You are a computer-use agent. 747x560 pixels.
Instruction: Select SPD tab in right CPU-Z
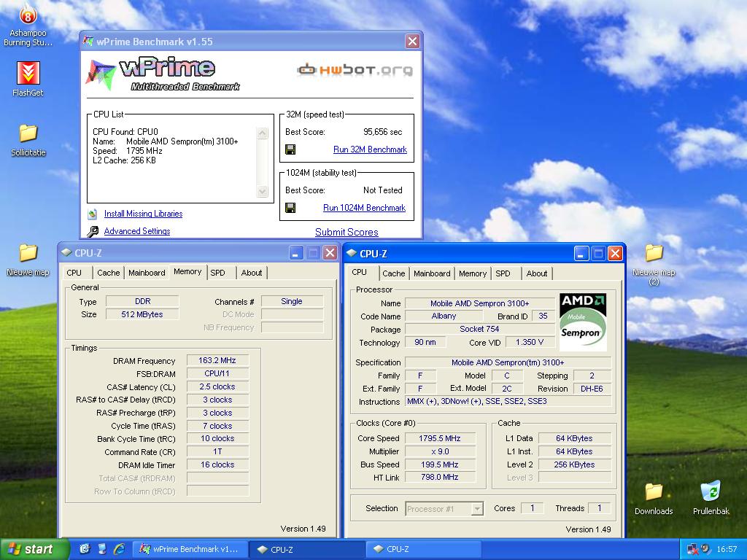coord(503,273)
